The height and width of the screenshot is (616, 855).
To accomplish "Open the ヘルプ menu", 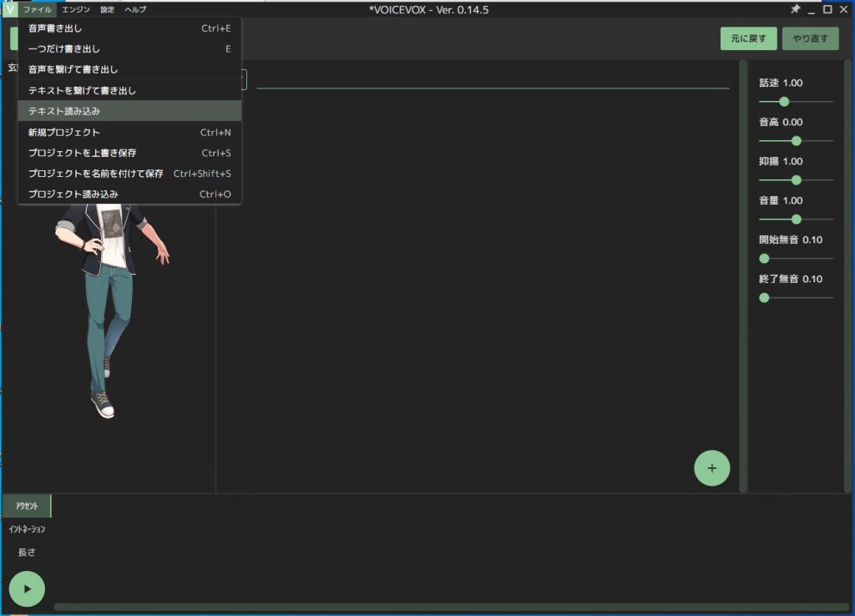I will [135, 9].
